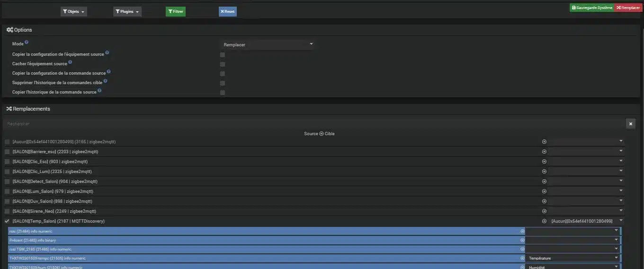The width and height of the screenshot is (644, 269).
Task: Check the Clic_Esc equipment row checkbox
Action: 7,162
